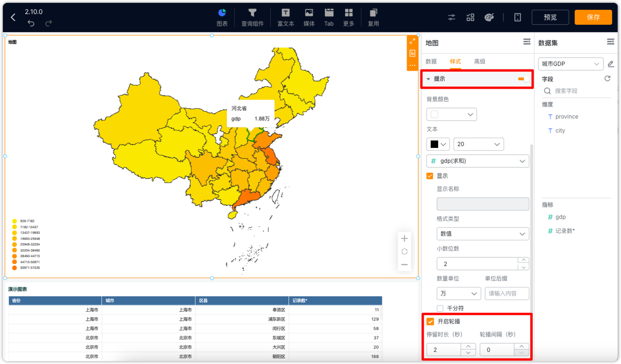The image size is (621, 364).
Task: Click the 50971-57226 legend entry
Action: coord(26,268)
